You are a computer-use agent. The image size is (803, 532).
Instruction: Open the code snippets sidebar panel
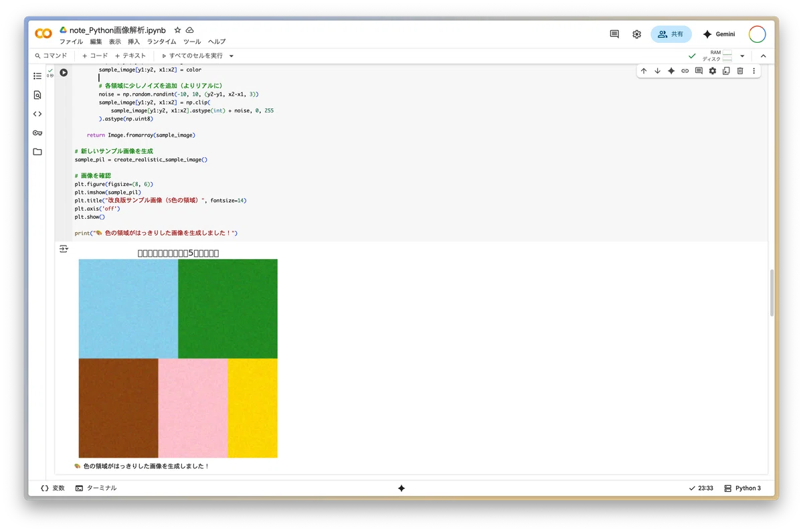pyautogui.click(x=37, y=114)
